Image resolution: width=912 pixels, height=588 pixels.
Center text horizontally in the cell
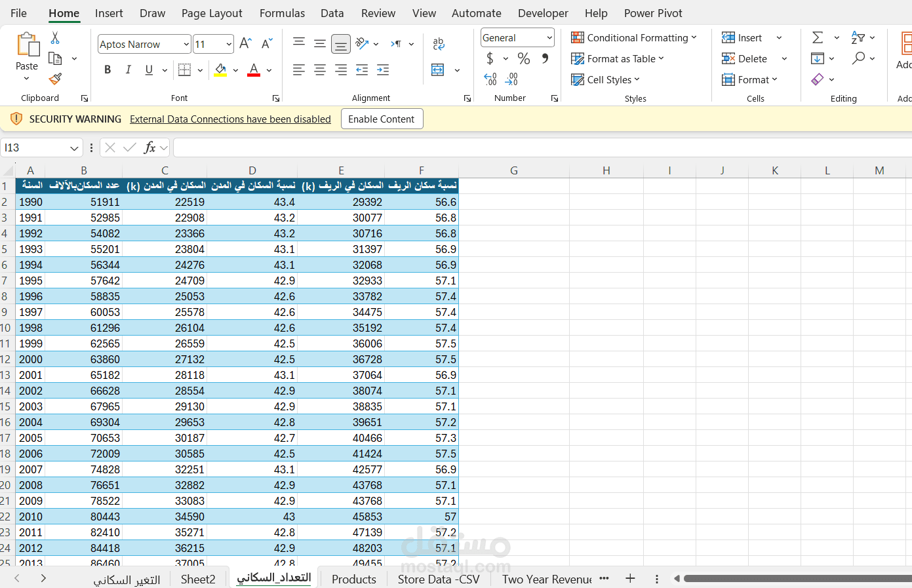tap(320, 69)
